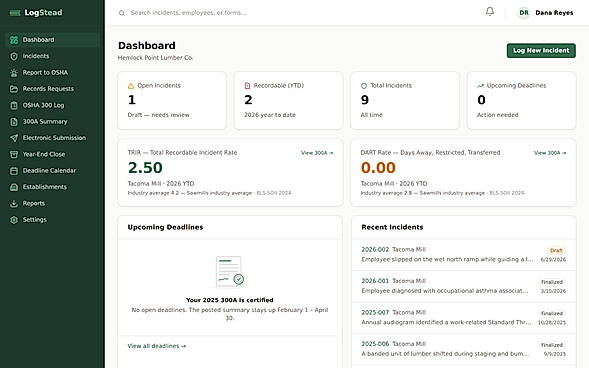Click 'Employee diagnosed with occupational asthma' description
Screen dimensions: 589x368
tap(445, 291)
